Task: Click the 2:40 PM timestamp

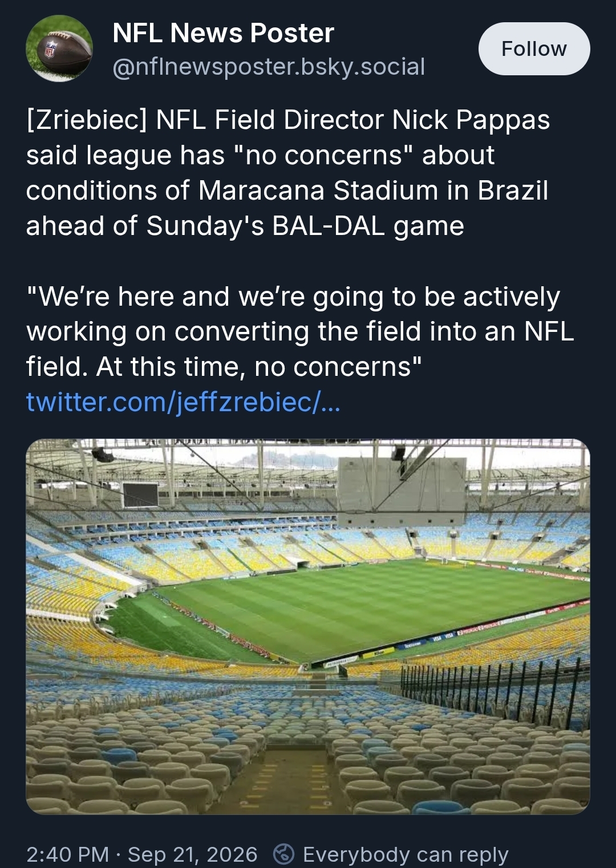Action: point(67,854)
